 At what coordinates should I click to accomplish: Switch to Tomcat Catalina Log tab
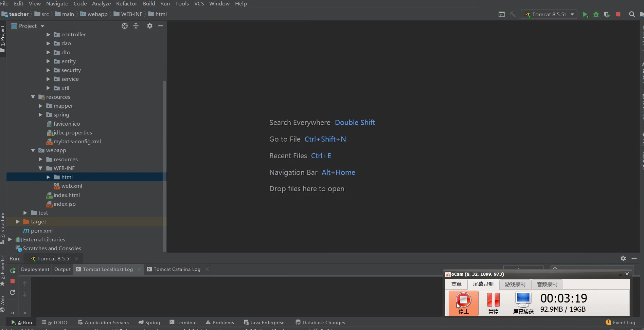177,269
